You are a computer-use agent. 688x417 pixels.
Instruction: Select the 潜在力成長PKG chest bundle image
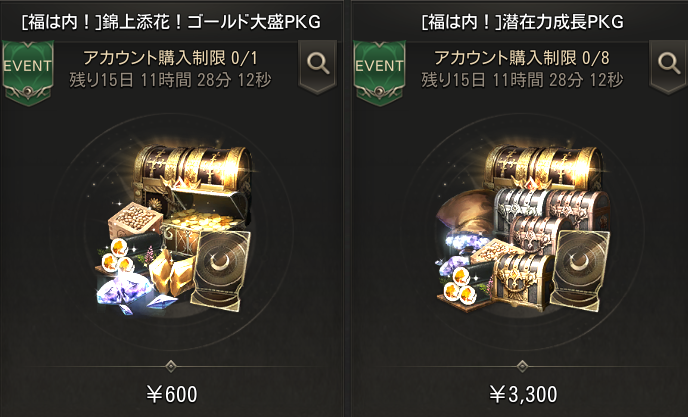tap(523, 228)
